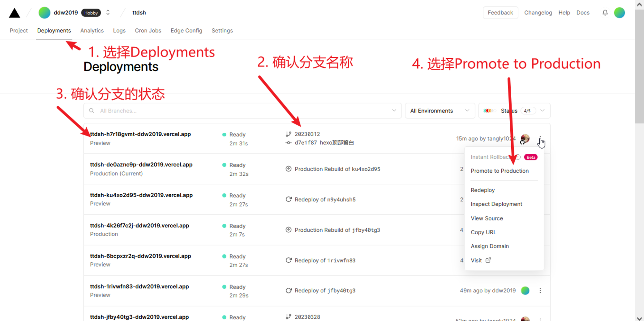Expand the Status filter dropdown
Viewport: 644px width, 321px height.
[x=543, y=110]
